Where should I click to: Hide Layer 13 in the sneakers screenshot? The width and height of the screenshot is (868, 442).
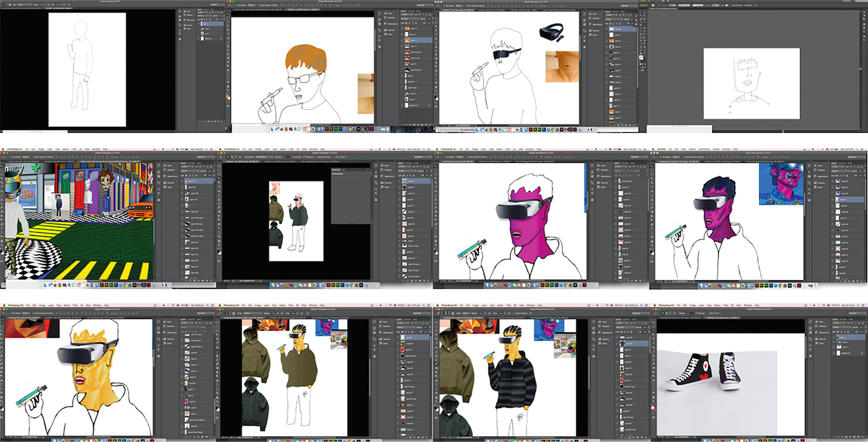[x=834, y=337]
